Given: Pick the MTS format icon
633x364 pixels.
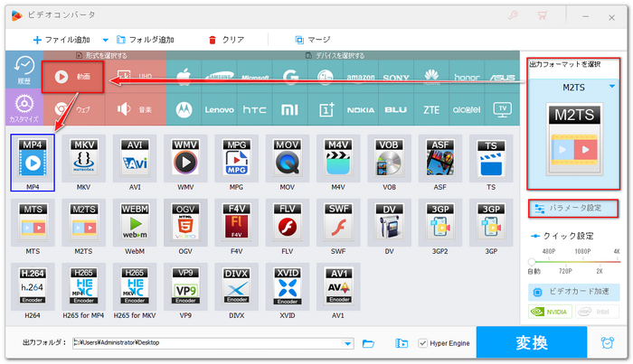Looking at the screenshot, I should click(x=33, y=224).
